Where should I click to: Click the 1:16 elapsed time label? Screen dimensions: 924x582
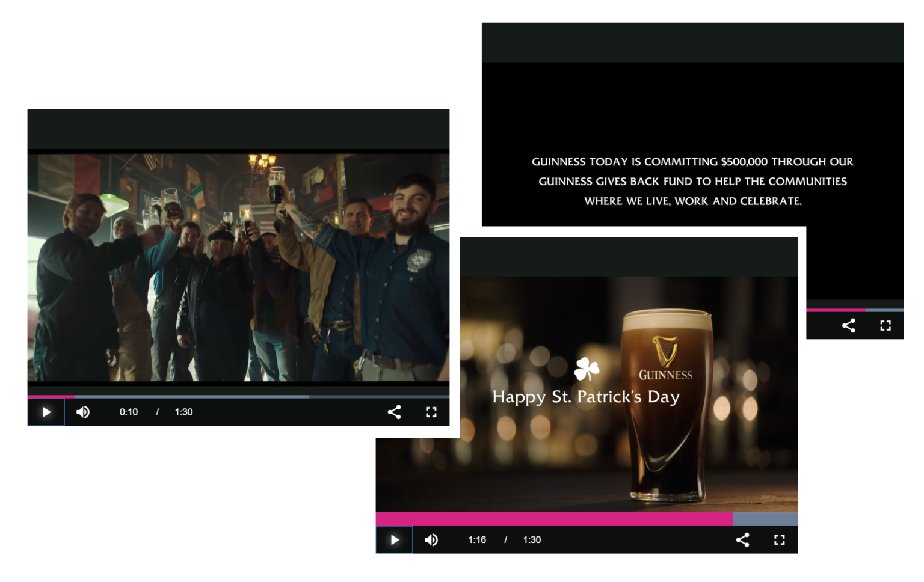(476, 540)
